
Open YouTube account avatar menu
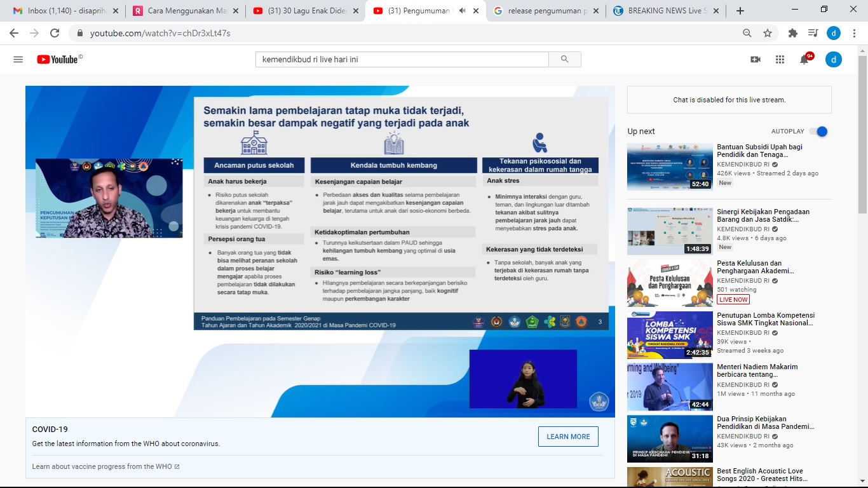pos(833,59)
